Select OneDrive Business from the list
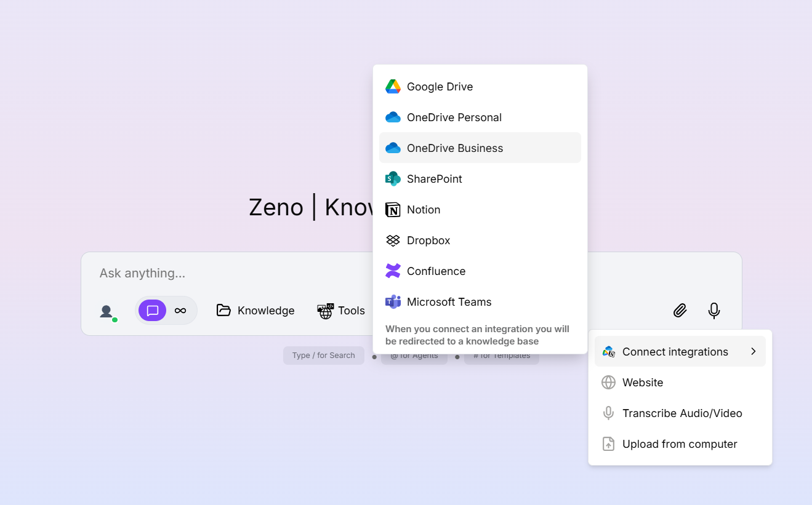 click(x=455, y=148)
